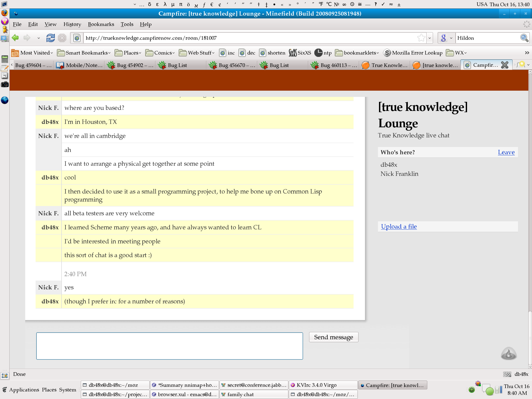This screenshot has height=399, width=532.
Task: Click the page vertical scrollbar thumb
Action: click(x=530, y=338)
